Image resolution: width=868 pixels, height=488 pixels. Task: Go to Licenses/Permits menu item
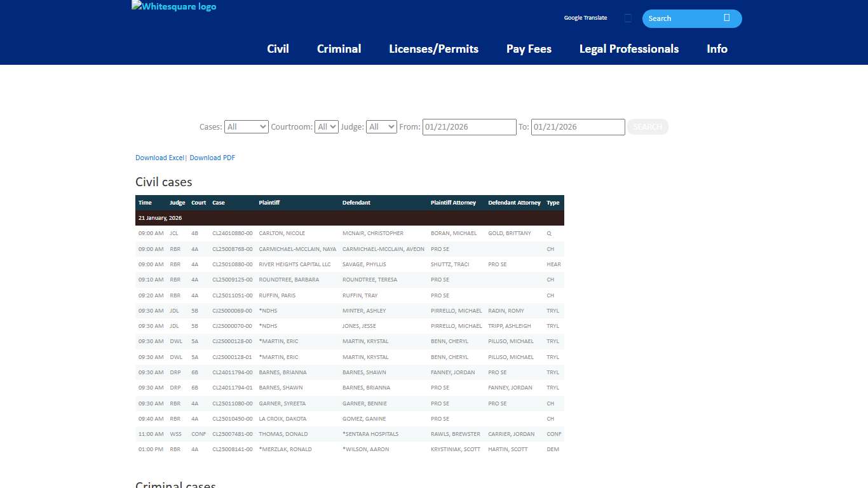coord(433,49)
